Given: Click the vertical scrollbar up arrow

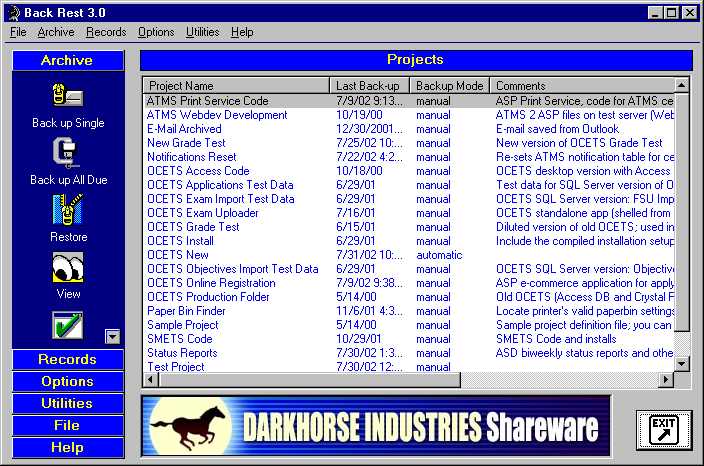Looking at the screenshot, I should pyautogui.click(x=682, y=85).
